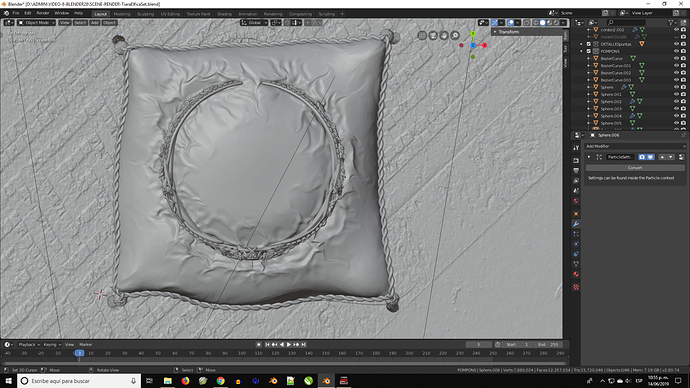Open the Modifiers wrench properties tab
The height and width of the screenshot is (388, 690).
click(576, 224)
